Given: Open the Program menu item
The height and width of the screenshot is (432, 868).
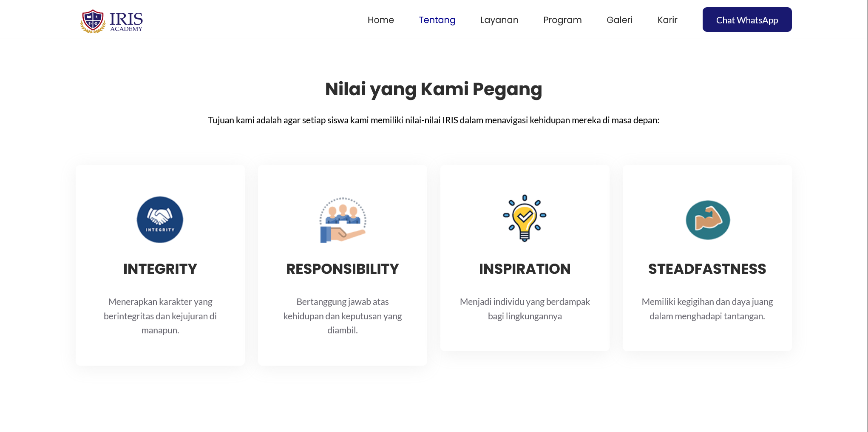Looking at the screenshot, I should click(562, 20).
